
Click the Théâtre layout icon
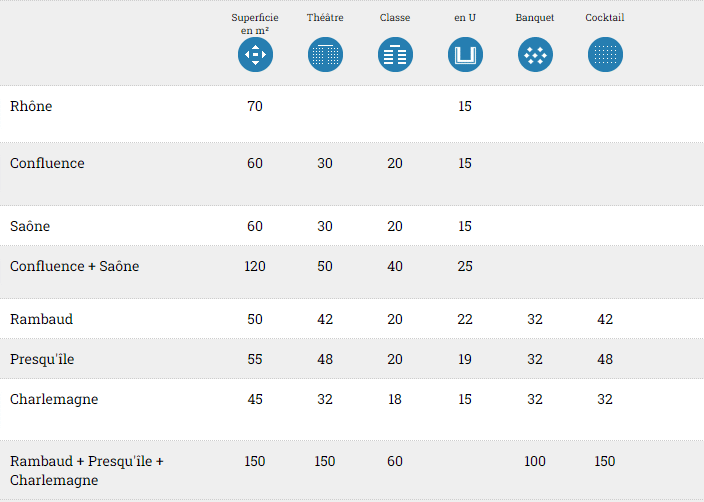[325, 54]
